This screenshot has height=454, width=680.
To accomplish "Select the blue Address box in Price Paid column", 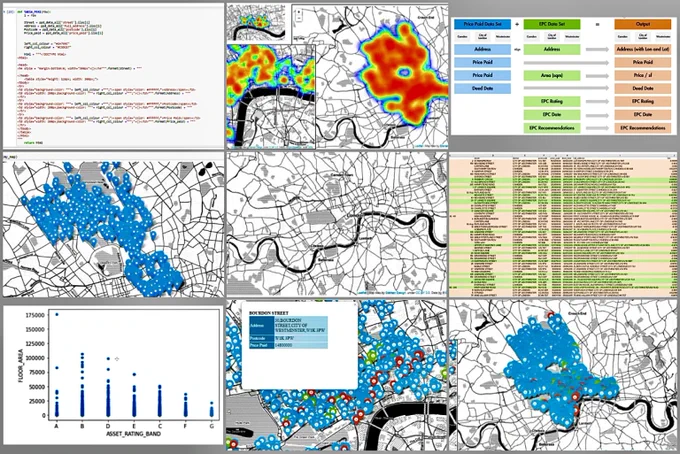I will 482,49.
